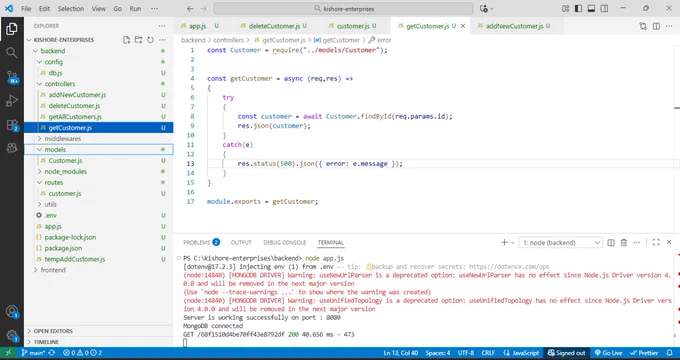
Task: Click the command center search field
Action: coord(343,9)
